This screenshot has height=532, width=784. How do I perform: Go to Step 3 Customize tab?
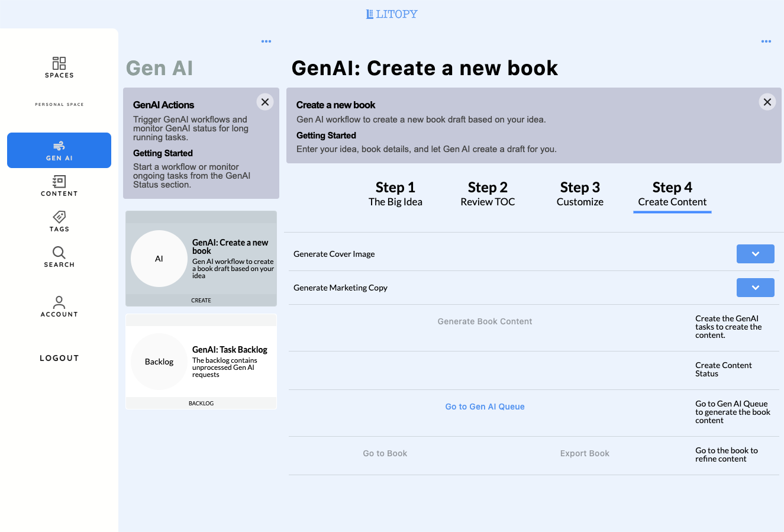pyautogui.click(x=580, y=194)
